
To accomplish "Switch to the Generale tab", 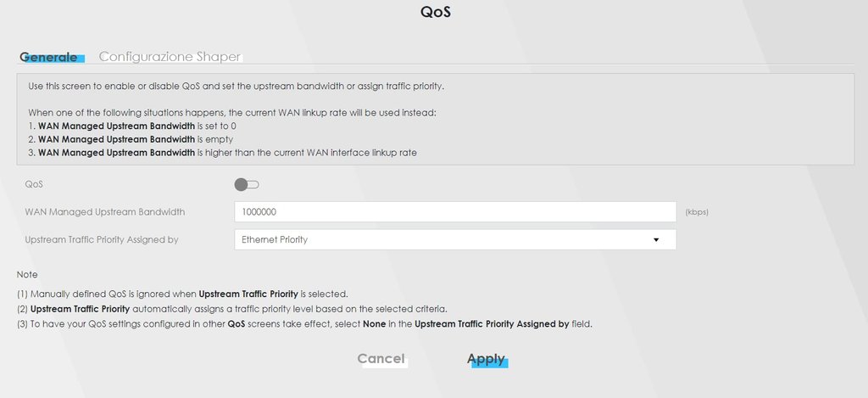I will click(x=49, y=57).
